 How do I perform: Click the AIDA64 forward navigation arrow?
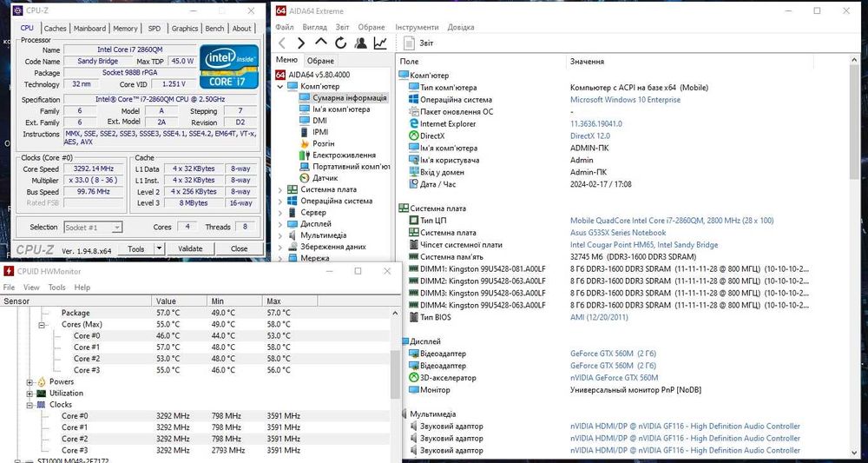click(301, 43)
